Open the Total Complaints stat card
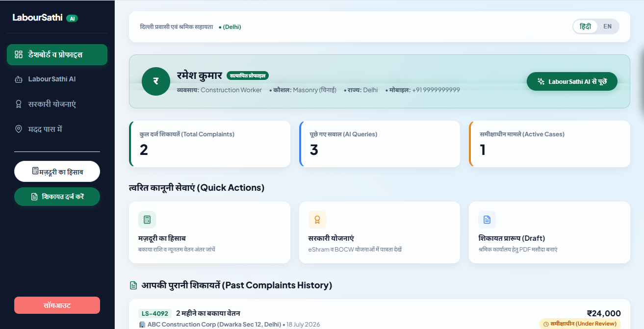 [210, 144]
